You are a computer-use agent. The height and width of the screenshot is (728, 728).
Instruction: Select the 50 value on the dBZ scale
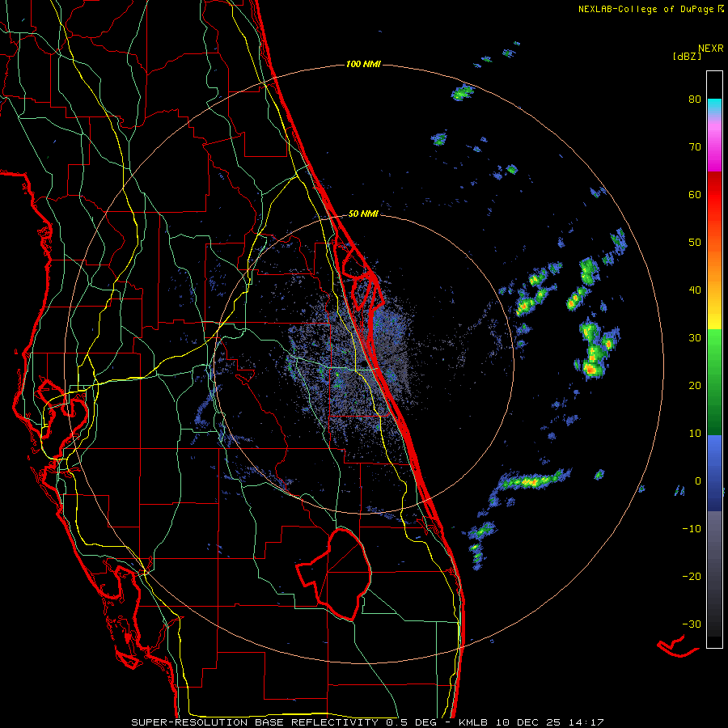(695, 243)
